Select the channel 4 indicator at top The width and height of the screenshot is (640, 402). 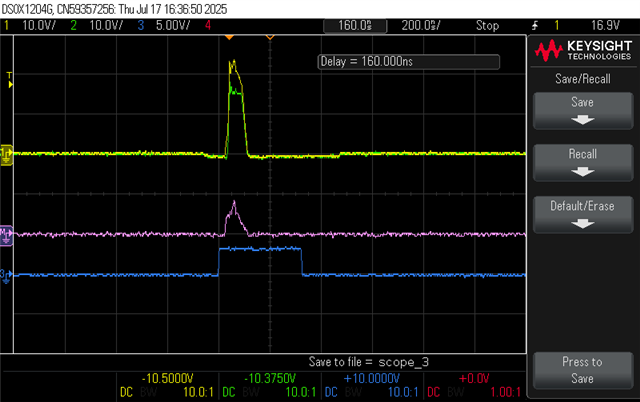click(x=208, y=26)
